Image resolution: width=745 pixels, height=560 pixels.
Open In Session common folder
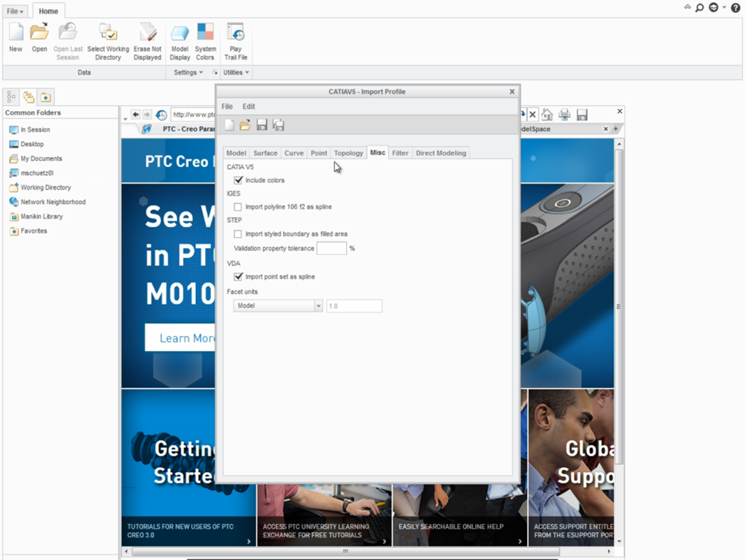coord(30,130)
